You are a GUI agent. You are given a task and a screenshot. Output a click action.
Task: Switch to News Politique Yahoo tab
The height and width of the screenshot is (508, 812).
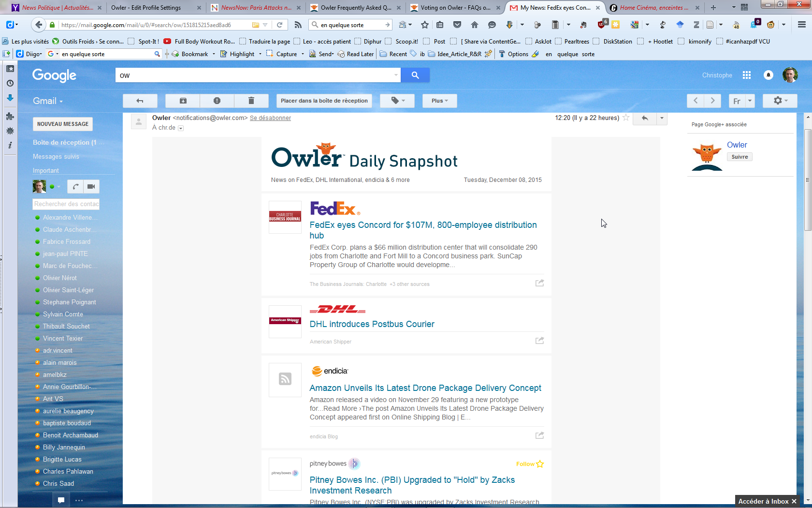point(57,8)
